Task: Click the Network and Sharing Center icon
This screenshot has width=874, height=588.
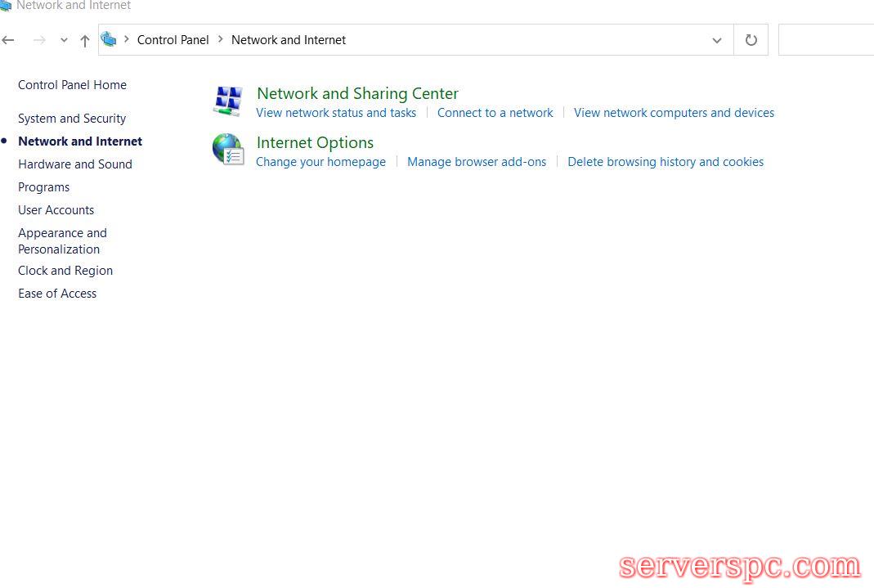Action: coord(228,101)
